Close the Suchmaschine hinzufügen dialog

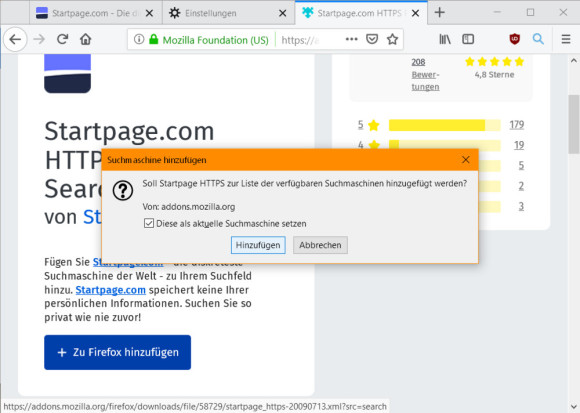click(x=465, y=160)
